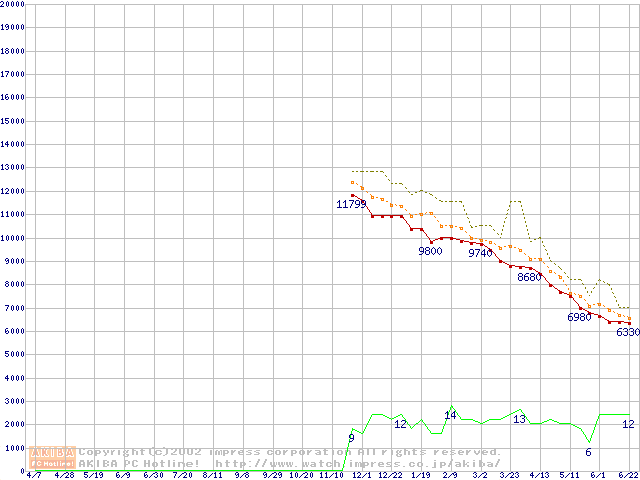Select the 13000 y-axis label
Viewport: 640px width, 480px height.
click(x=12, y=168)
